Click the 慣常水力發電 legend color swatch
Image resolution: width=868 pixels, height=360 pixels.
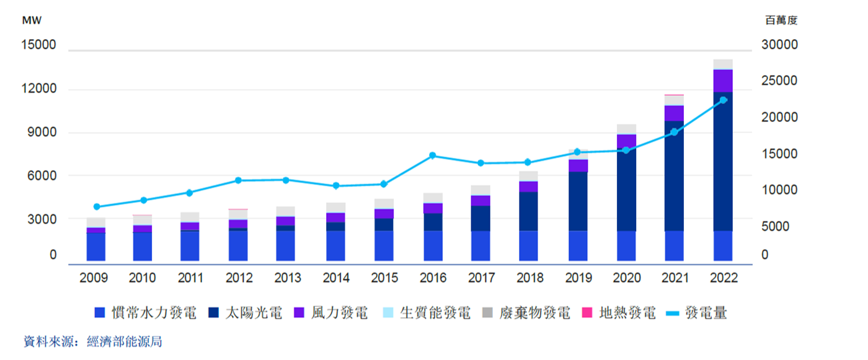99,313
